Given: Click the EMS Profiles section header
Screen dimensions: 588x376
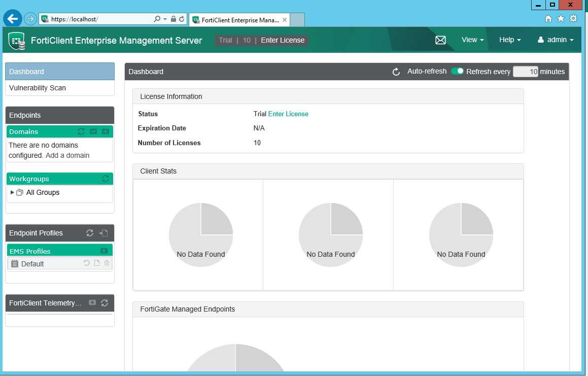Looking at the screenshot, I should (60, 251).
